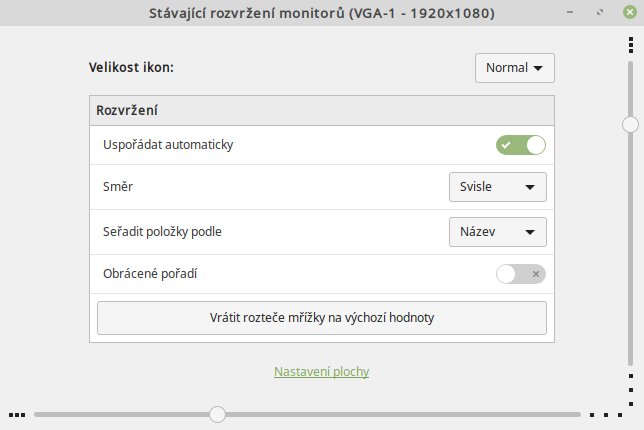Expand the Směr dropdown showing Svisle

[x=498, y=187]
